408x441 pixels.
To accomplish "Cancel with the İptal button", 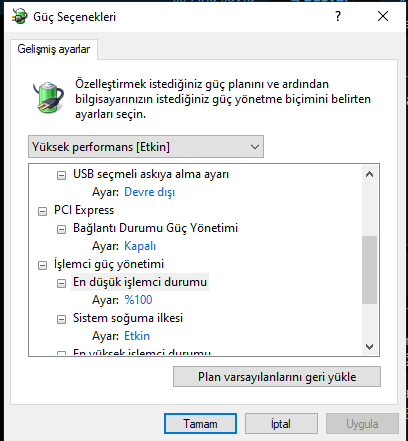I will tap(281, 424).
